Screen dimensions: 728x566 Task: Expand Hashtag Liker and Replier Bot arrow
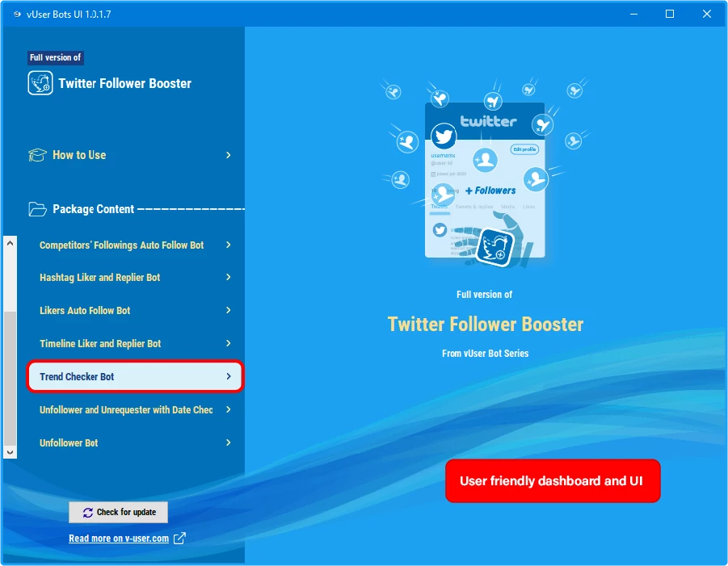(228, 277)
